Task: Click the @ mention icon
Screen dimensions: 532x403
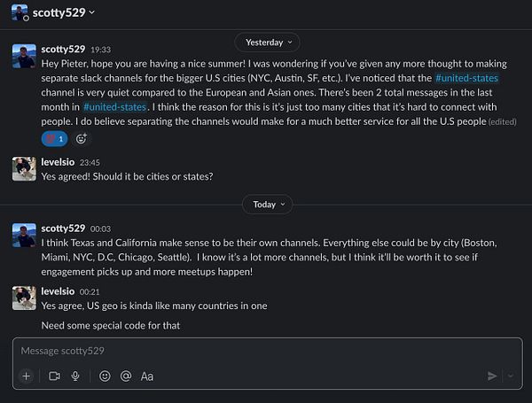Action: coord(126,376)
